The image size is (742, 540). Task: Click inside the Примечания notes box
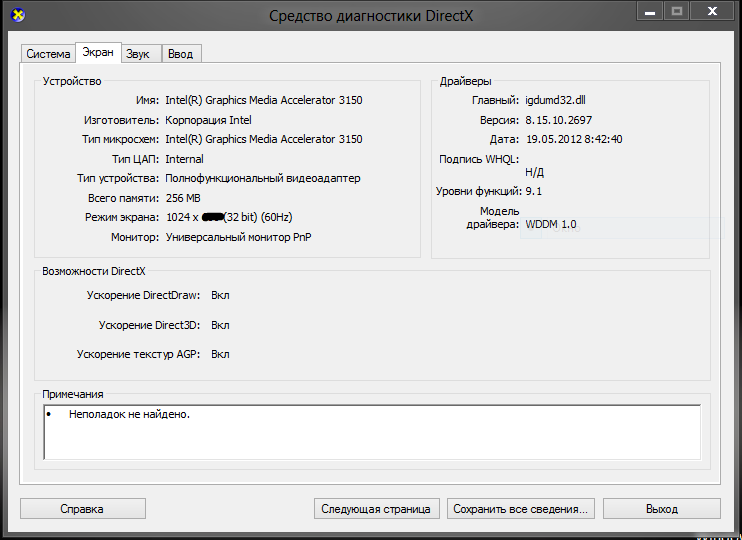(371, 432)
